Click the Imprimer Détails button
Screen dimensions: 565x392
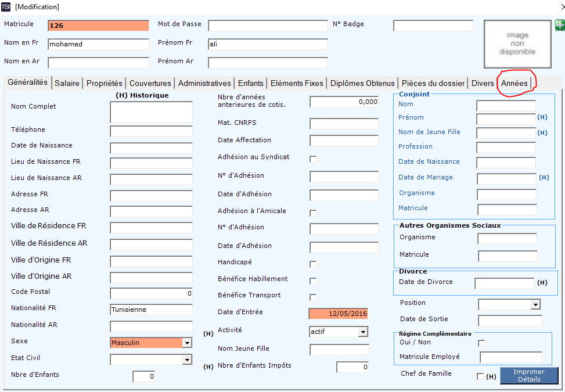[x=529, y=375]
